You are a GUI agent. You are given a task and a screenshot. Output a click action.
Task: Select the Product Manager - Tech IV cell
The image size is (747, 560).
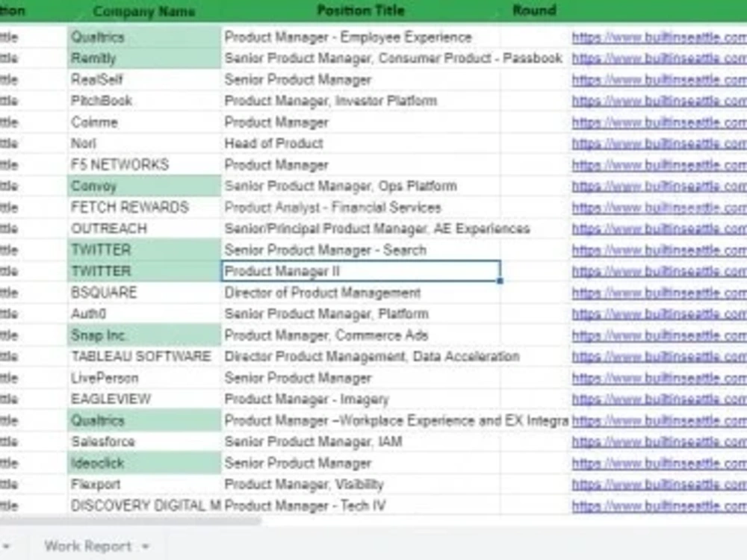coord(361,505)
